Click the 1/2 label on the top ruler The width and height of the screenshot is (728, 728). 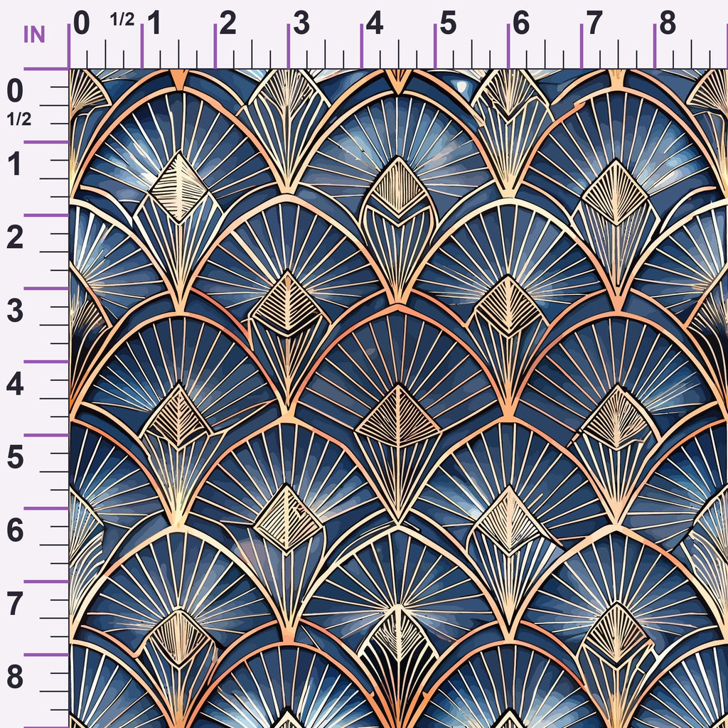point(122,19)
